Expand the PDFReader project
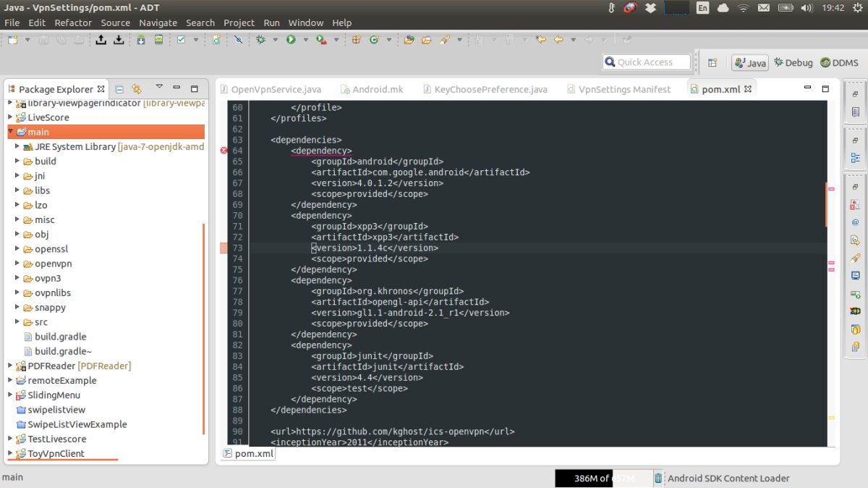This screenshot has width=868, height=488. pos(10,366)
